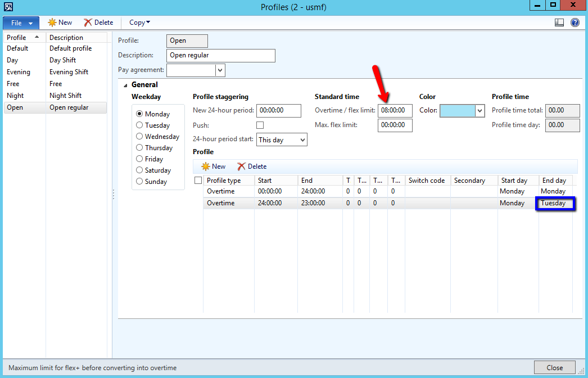Expand the 24-hour period start dropdown

[302, 139]
